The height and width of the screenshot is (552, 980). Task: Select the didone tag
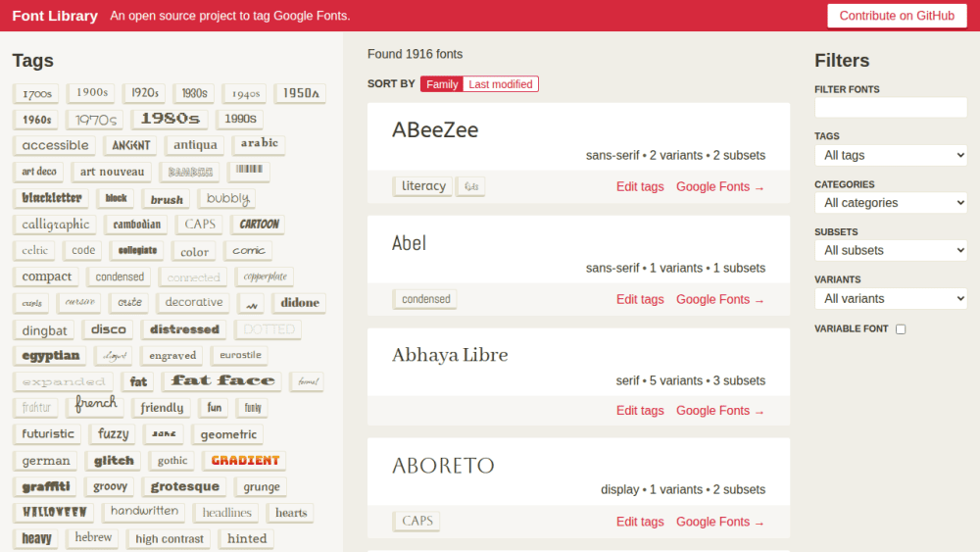point(299,303)
